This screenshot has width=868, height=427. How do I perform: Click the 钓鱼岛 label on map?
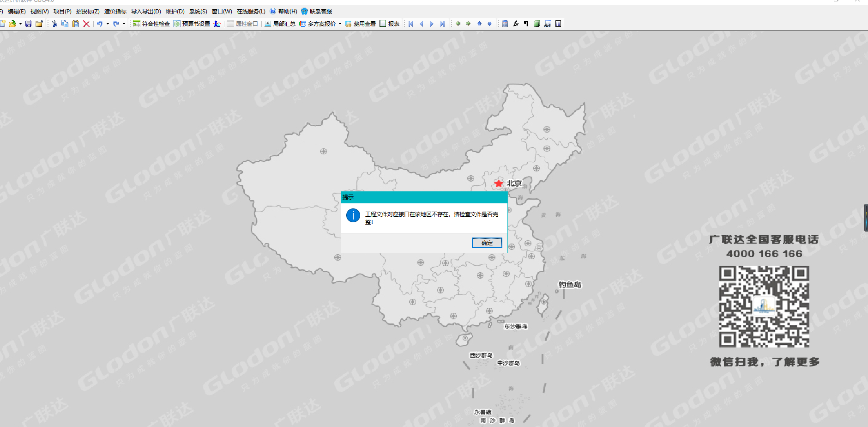[x=570, y=285]
